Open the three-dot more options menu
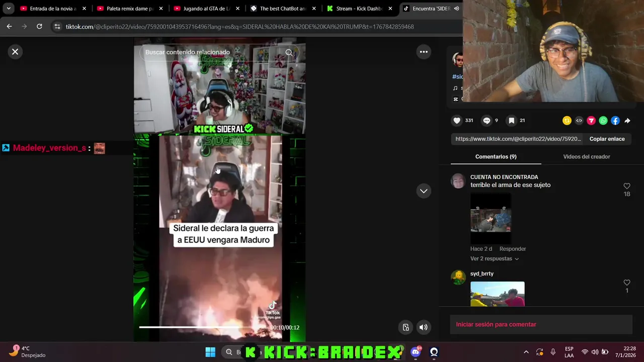 pyautogui.click(x=424, y=52)
